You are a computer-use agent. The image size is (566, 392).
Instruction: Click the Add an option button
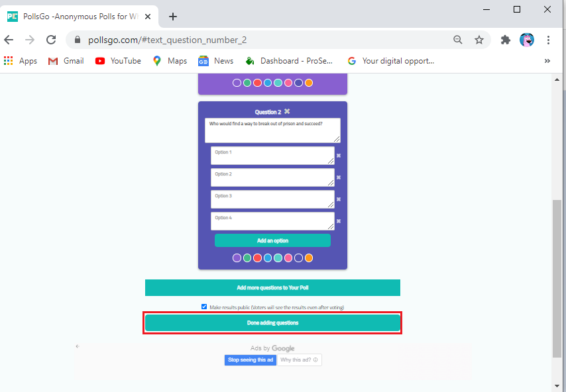pos(272,240)
